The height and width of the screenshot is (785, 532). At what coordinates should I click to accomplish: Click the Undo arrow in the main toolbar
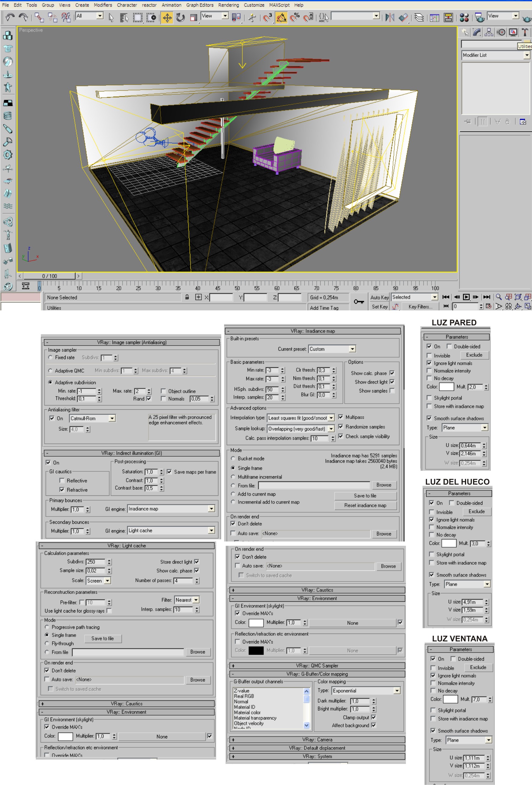tap(10, 17)
